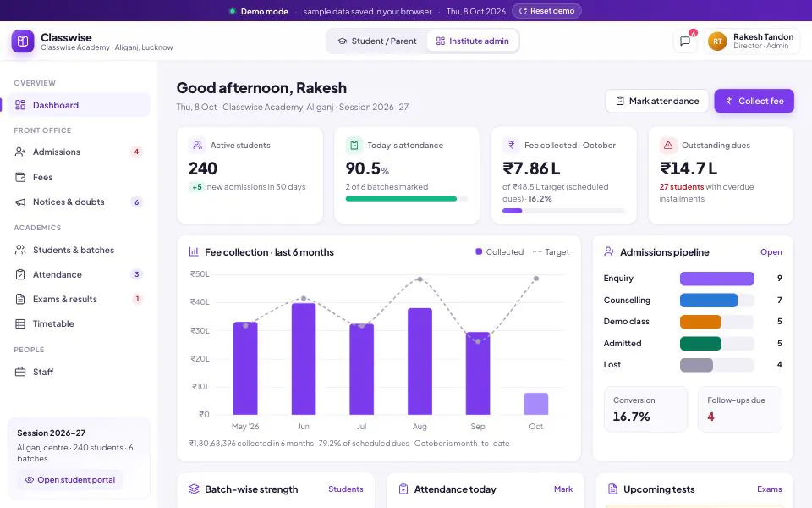Open Timetable in the sidebar
The height and width of the screenshot is (508, 812).
[x=79, y=324]
